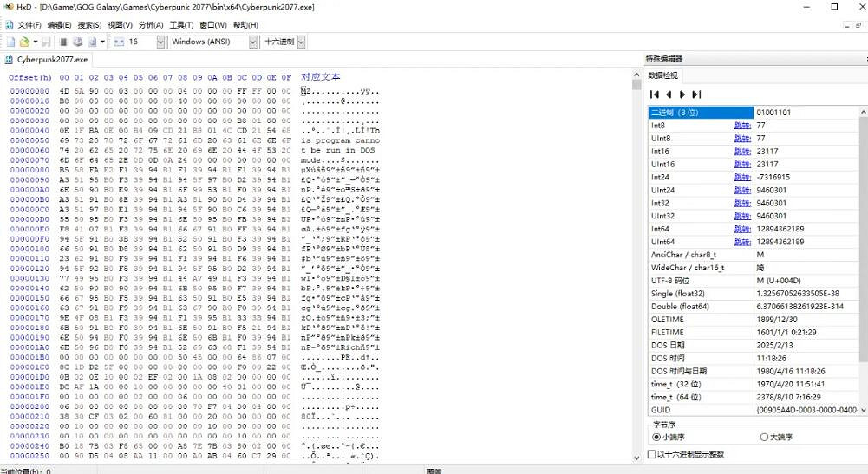
Task: Click the 跳转 link next to Int64
Action: point(741,228)
